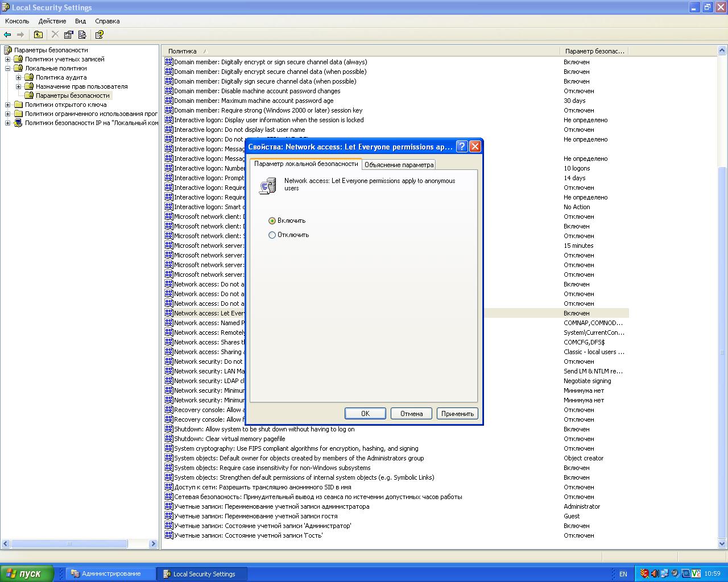This screenshot has height=582, width=728.
Task: Click the Export List toolbar icon
Action: [x=82, y=35]
